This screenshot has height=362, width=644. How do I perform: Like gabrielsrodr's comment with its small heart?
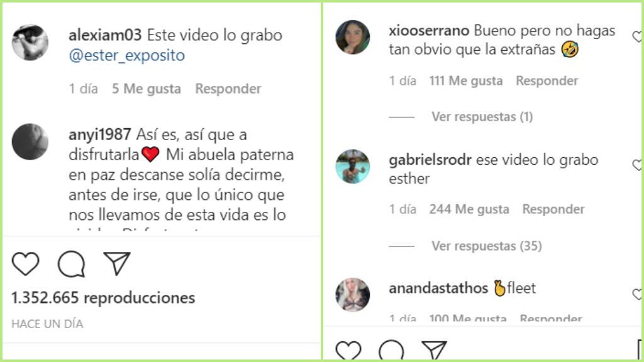tap(638, 165)
